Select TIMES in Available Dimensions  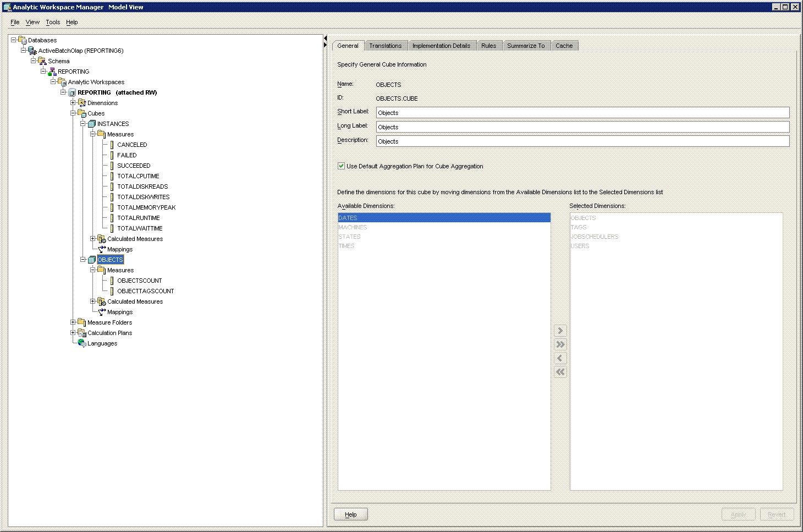(x=444, y=246)
